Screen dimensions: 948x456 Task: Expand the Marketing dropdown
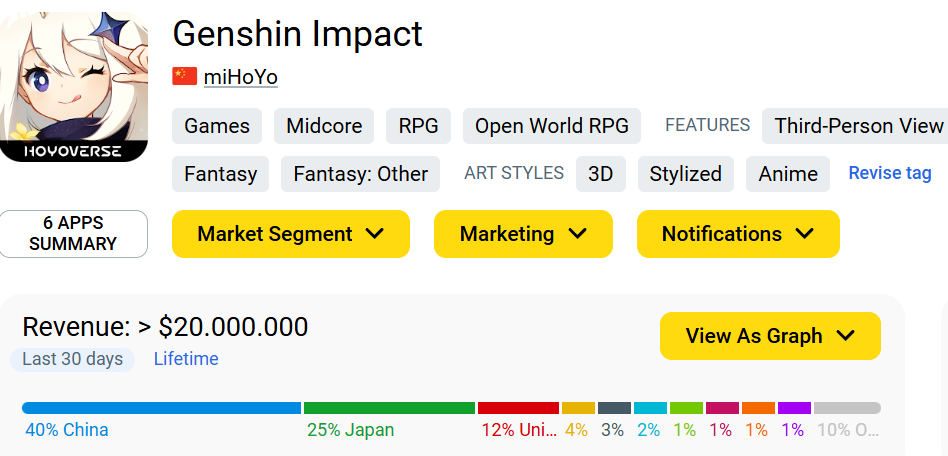524,234
